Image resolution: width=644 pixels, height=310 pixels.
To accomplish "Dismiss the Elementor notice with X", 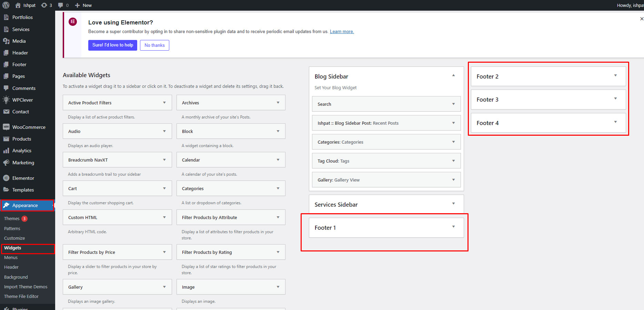I will click(641, 19).
